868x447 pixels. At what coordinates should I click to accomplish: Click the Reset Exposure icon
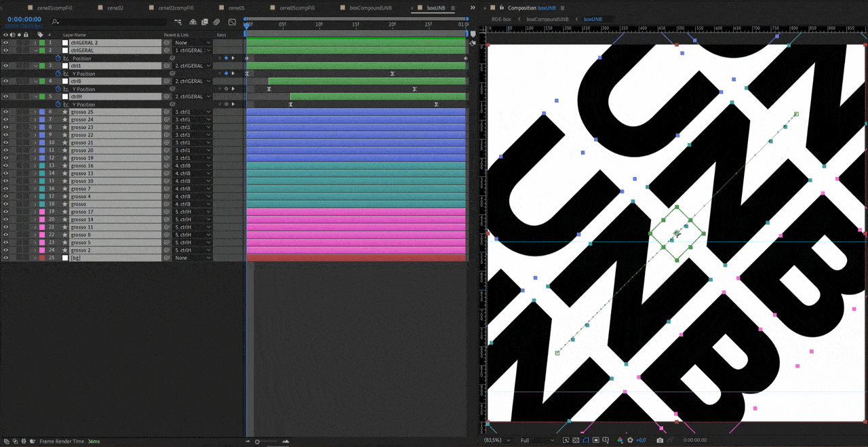coord(630,440)
